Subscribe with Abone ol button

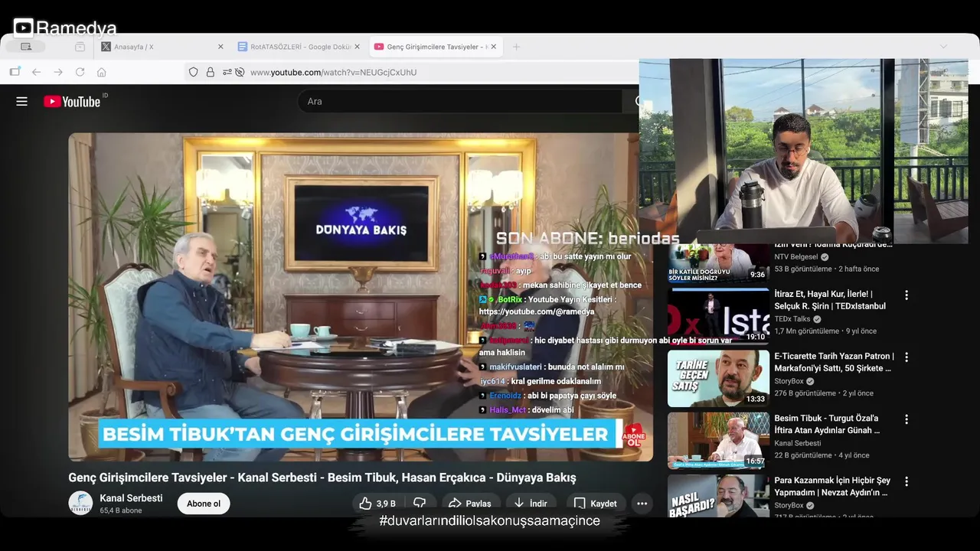(x=204, y=504)
